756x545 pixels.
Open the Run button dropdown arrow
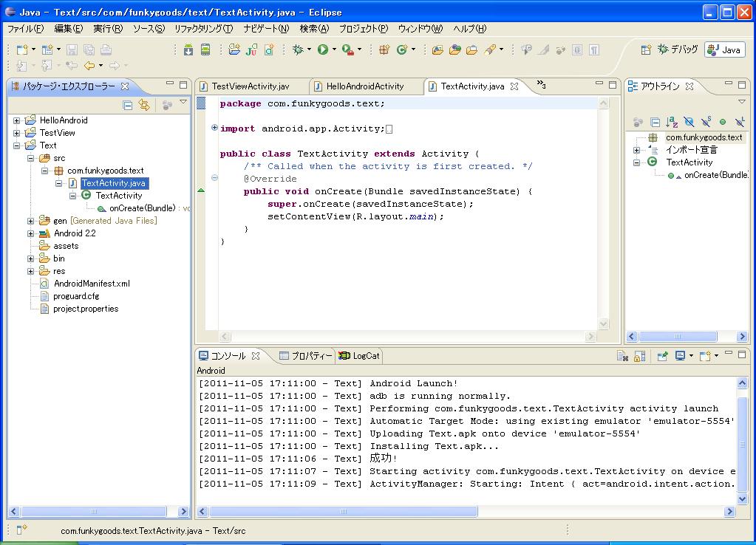[333, 49]
